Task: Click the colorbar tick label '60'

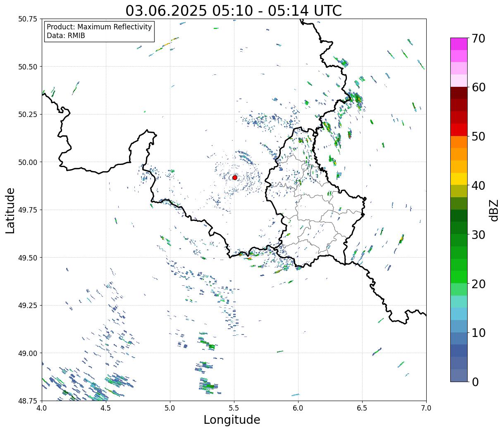Action: pyautogui.click(x=478, y=87)
